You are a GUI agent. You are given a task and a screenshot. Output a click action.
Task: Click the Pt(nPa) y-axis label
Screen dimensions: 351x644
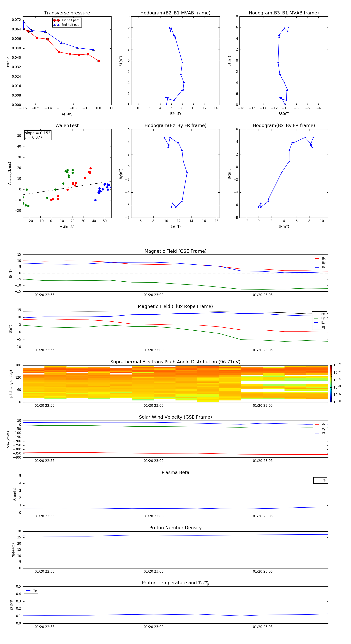[8, 61]
